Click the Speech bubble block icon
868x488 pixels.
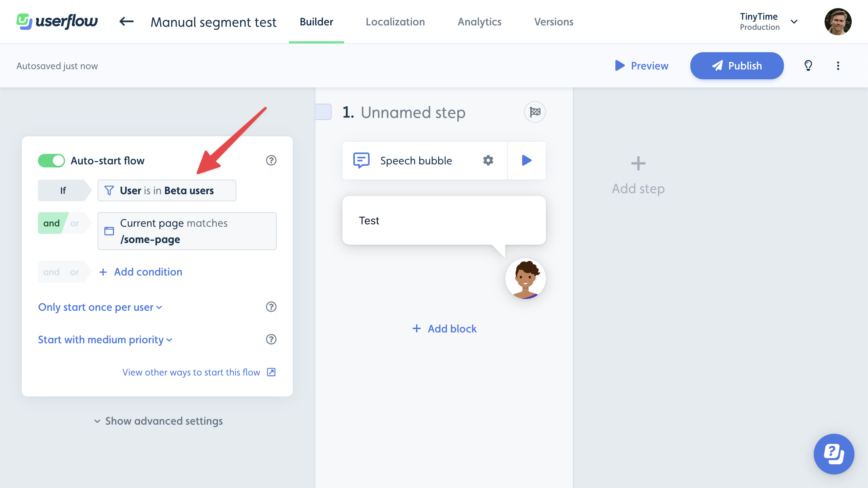(x=361, y=160)
